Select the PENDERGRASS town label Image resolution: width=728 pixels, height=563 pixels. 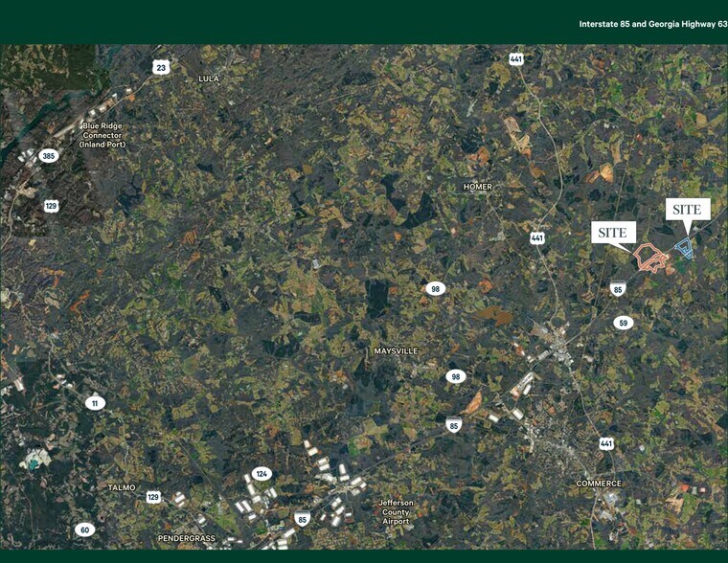click(187, 538)
